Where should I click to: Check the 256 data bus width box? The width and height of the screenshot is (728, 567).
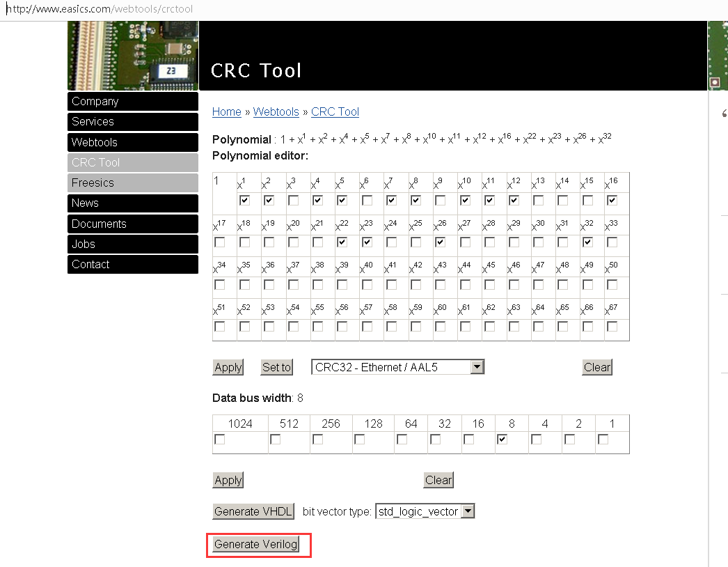point(317,440)
